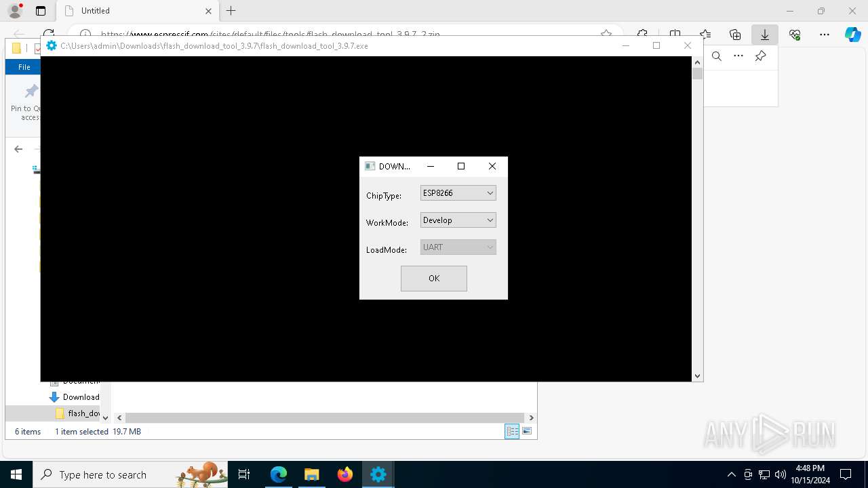868x488 pixels.
Task: Search downloads with magnifier icon
Action: tap(717, 56)
